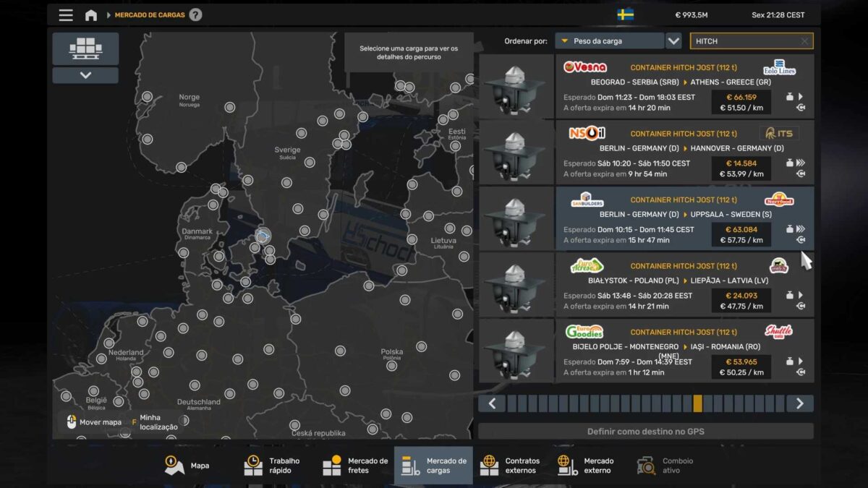The image size is (868, 488).
Task: Expand the panel under cargo filter
Action: pos(85,75)
